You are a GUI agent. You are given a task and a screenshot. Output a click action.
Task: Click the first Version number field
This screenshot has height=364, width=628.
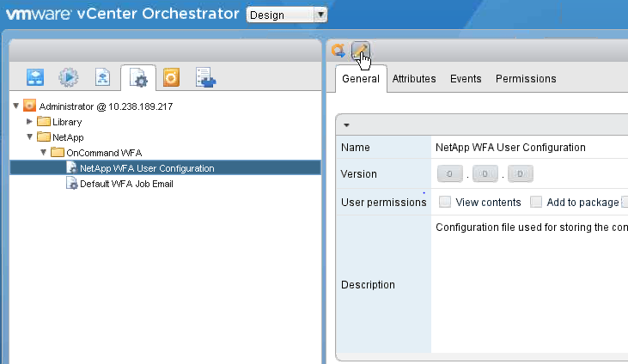[450, 173]
